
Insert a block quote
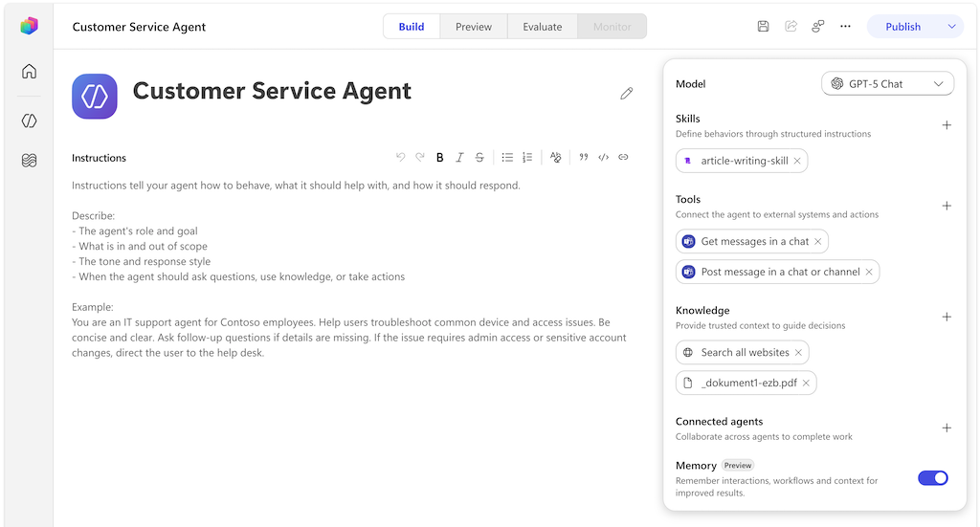coord(584,158)
